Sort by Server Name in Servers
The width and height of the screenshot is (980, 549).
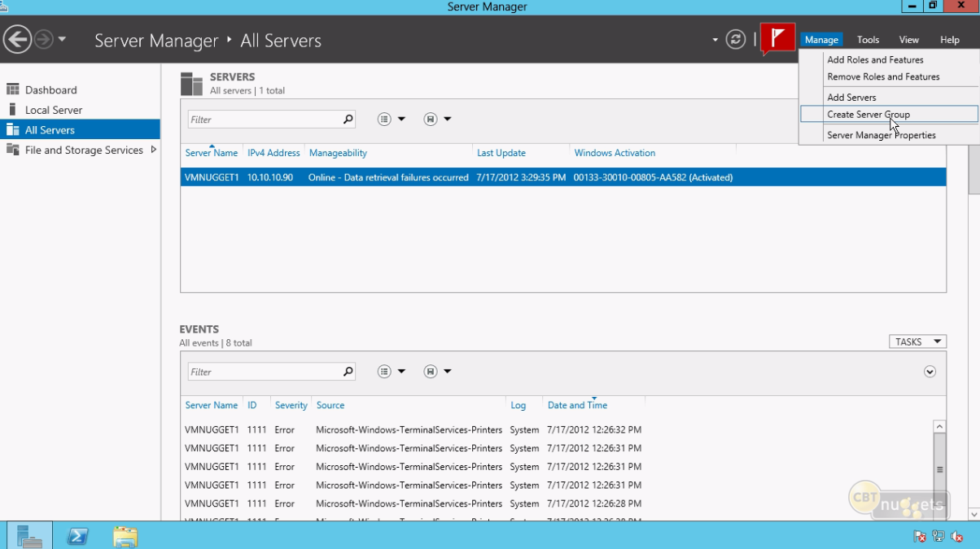[212, 153]
